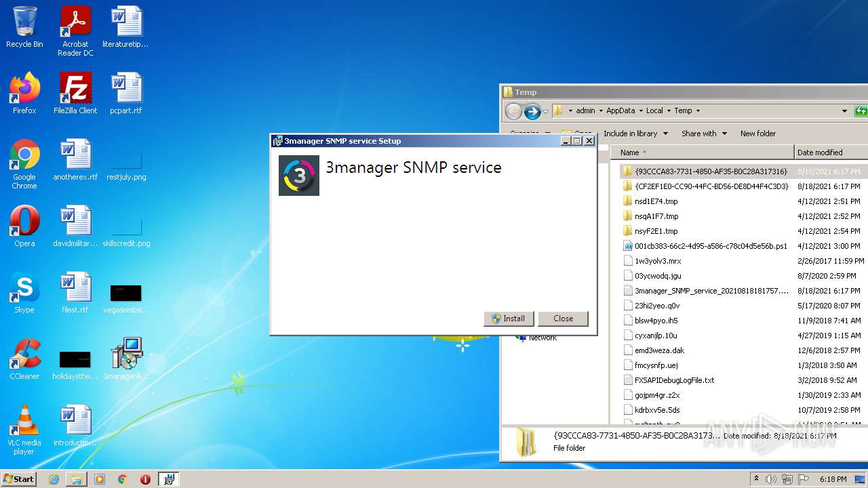
Task: Open Internet Explorer from taskbar
Action: point(54,479)
